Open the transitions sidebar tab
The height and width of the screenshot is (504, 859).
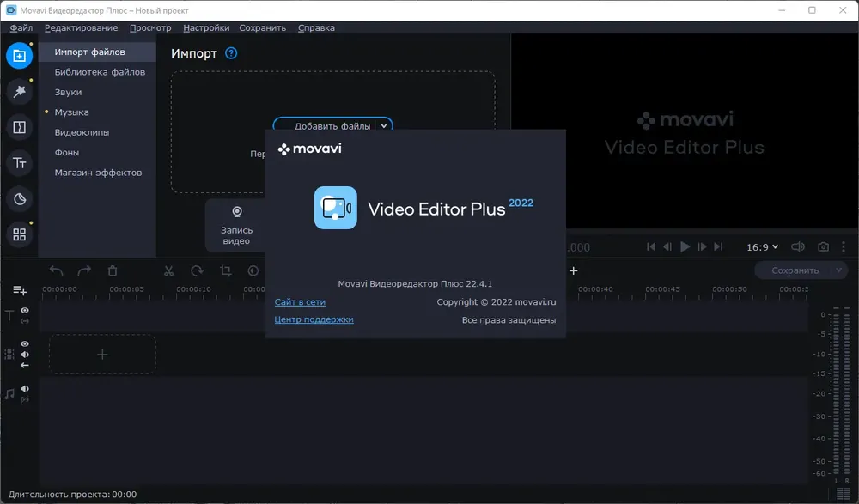pos(19,127)
